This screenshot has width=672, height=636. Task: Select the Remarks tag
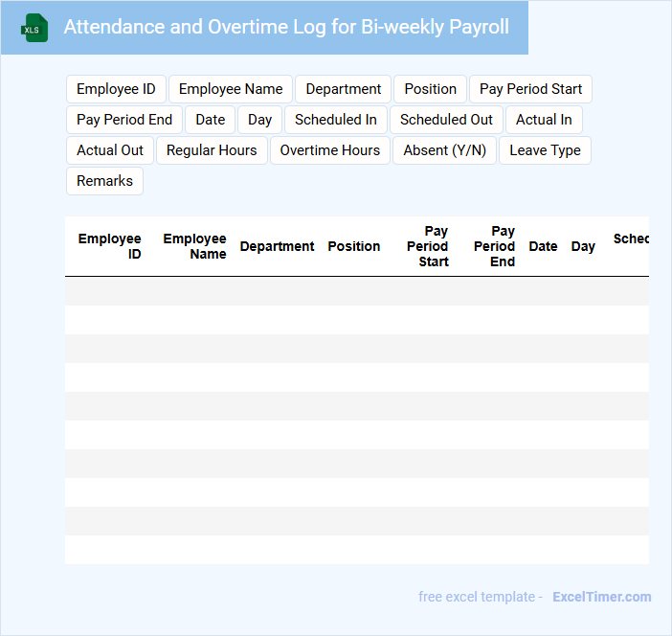tap(104, 181)
